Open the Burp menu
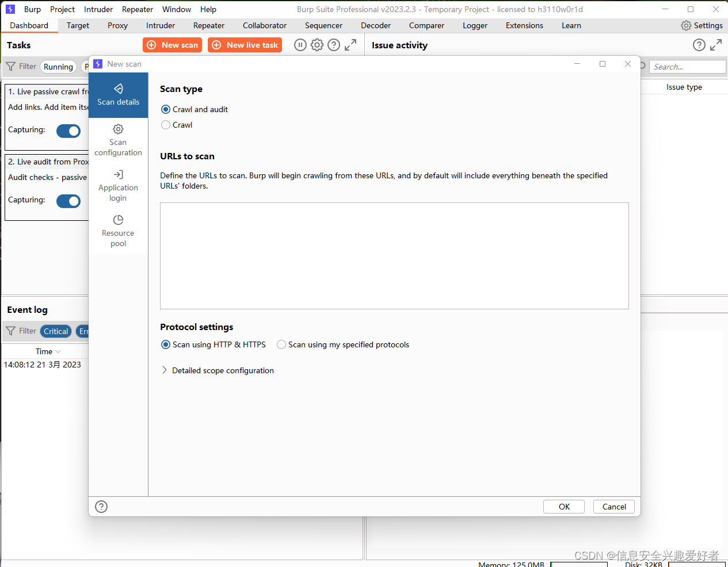This screenshot has width=728, height=567. point(32,9)
